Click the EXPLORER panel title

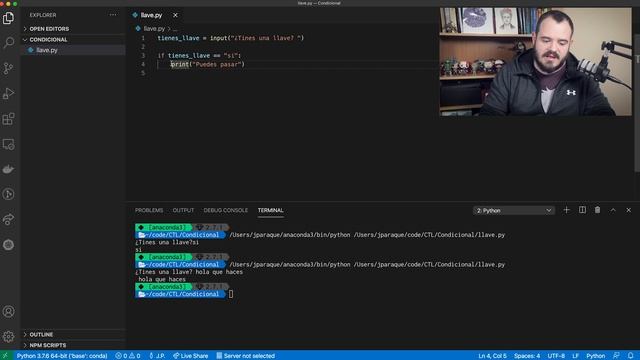pos(43,15)
